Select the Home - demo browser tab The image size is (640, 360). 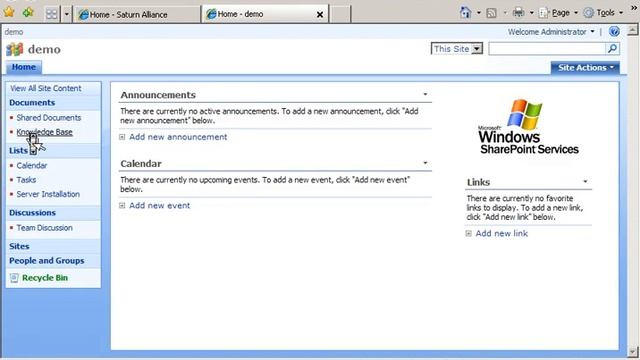point(261,14)
